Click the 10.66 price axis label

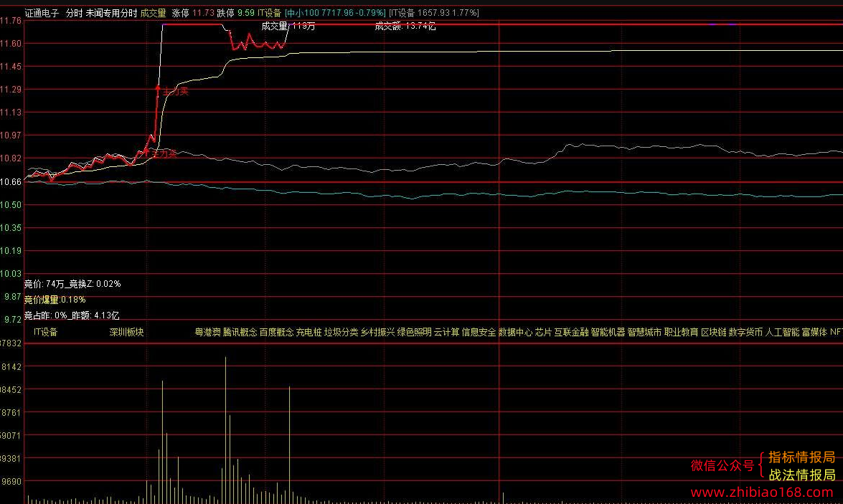(x=11, y=181)
